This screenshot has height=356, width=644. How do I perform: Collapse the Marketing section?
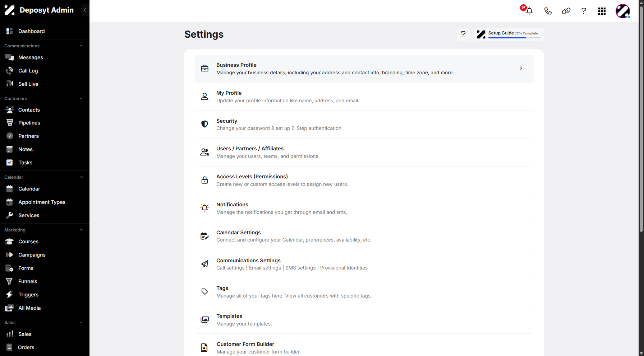point(81,230)
